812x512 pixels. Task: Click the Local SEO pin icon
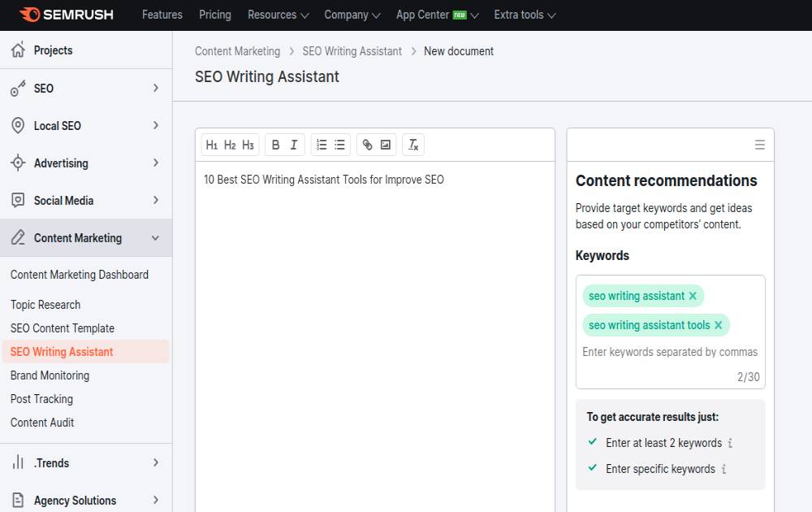click(18, 125)
